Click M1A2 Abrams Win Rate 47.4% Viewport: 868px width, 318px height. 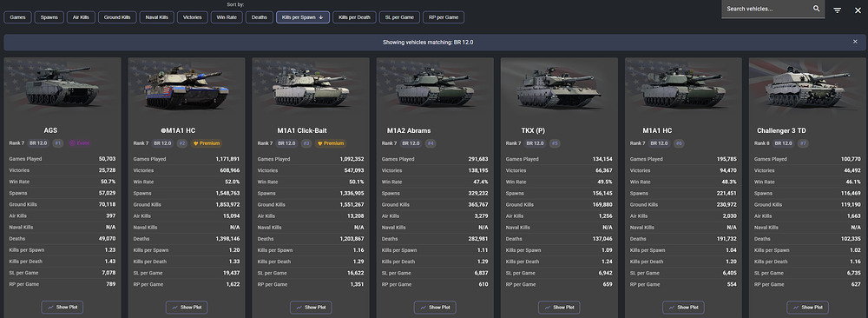click(481, 182)
